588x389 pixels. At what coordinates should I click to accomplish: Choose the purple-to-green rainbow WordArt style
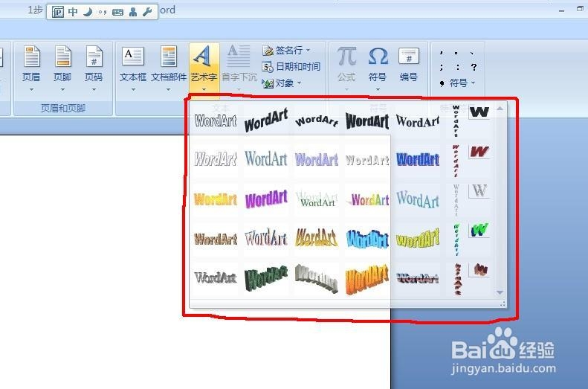click(367, 200)
